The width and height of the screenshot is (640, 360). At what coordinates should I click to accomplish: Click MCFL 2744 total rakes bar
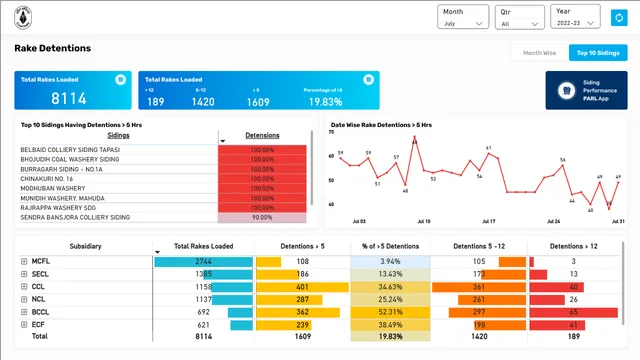203,261
